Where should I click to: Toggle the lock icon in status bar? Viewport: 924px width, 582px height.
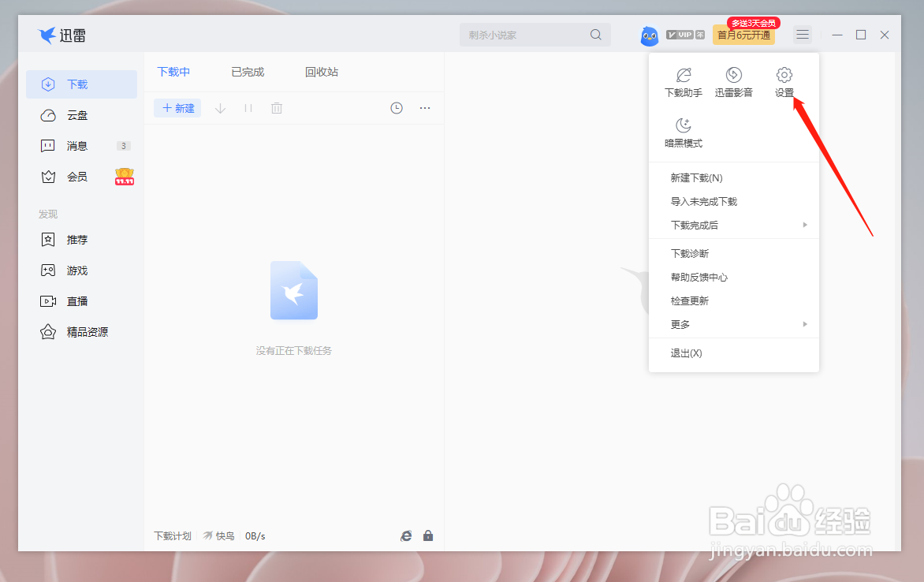428,535
